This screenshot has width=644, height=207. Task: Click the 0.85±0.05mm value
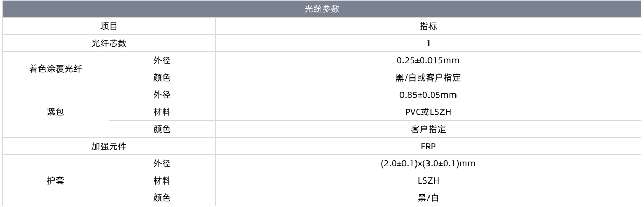pos(428,95)
